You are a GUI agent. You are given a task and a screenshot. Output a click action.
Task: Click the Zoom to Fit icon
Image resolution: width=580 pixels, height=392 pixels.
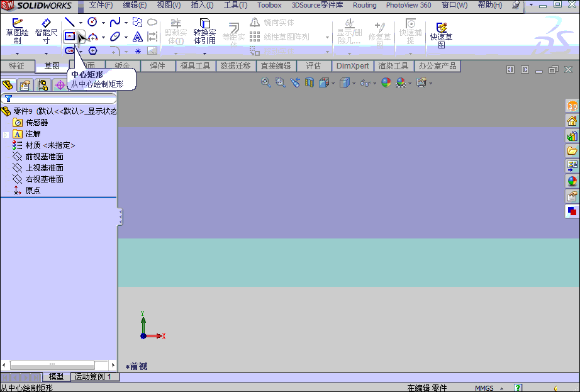265,82
